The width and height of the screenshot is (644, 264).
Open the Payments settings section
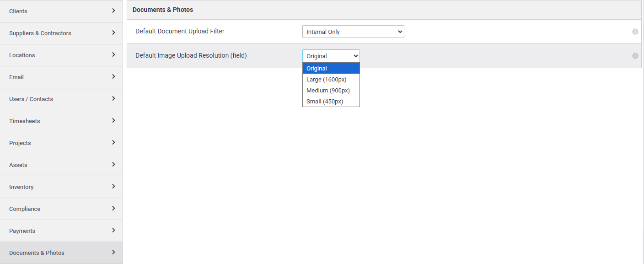[x=61, y=231]
